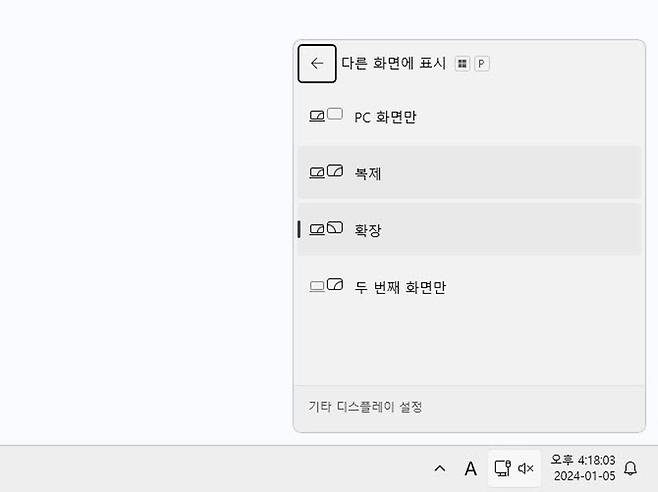The height and width of the screenshot is (492, 658).
Task: Open 기타 디스플레이 설정 link
Action: [365, 407]
